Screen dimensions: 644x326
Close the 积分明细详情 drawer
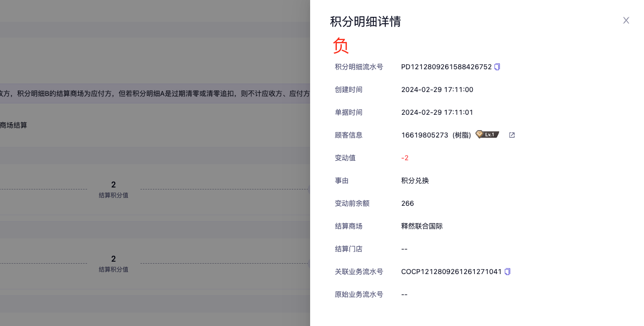[x=626, y=20]
